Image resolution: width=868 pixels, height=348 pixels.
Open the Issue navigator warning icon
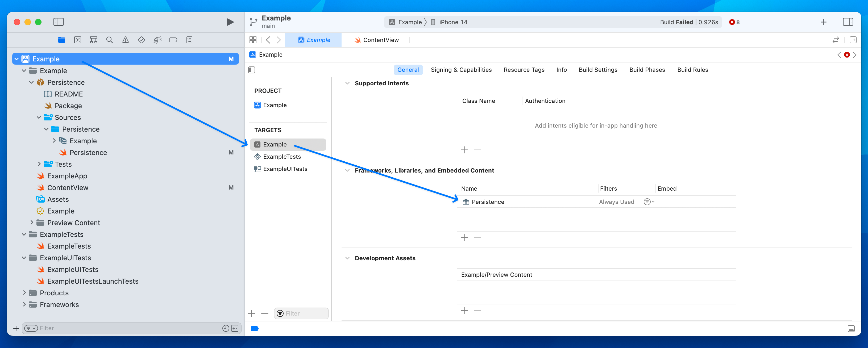point(125,40)
